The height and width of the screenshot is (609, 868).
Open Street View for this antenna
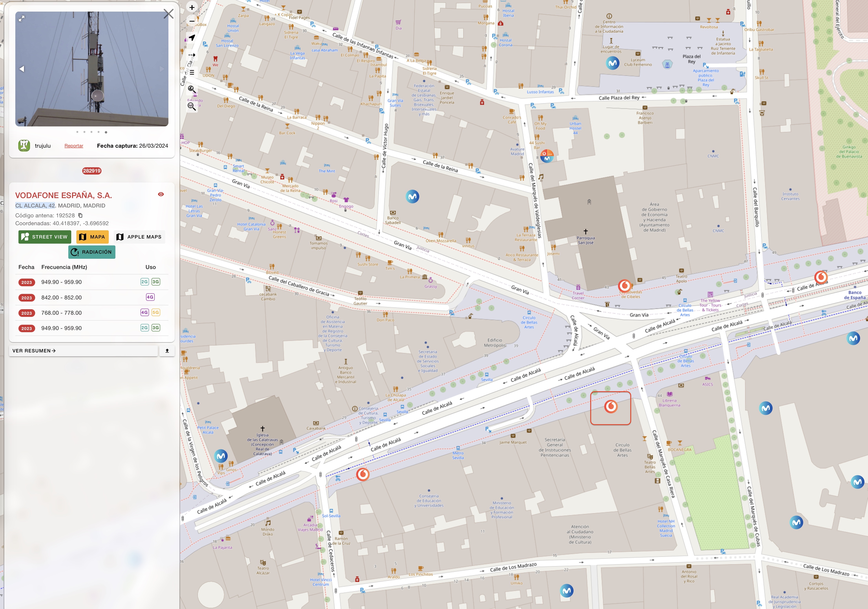[45, 237]
